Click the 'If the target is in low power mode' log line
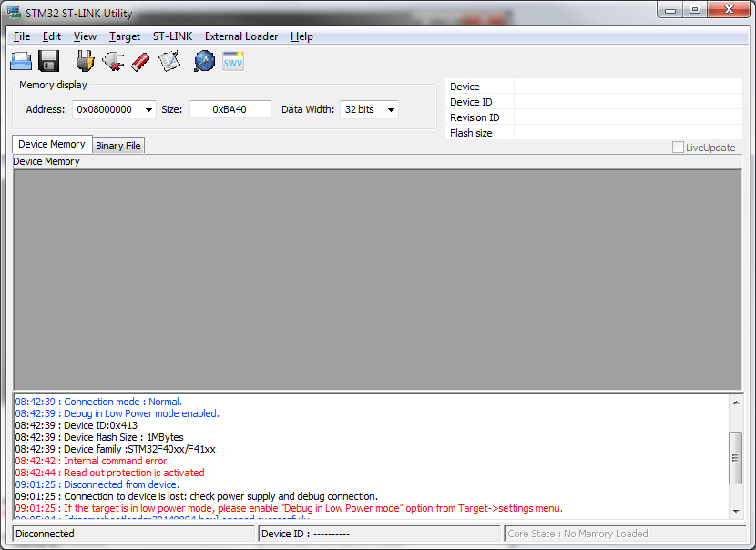 289,508
